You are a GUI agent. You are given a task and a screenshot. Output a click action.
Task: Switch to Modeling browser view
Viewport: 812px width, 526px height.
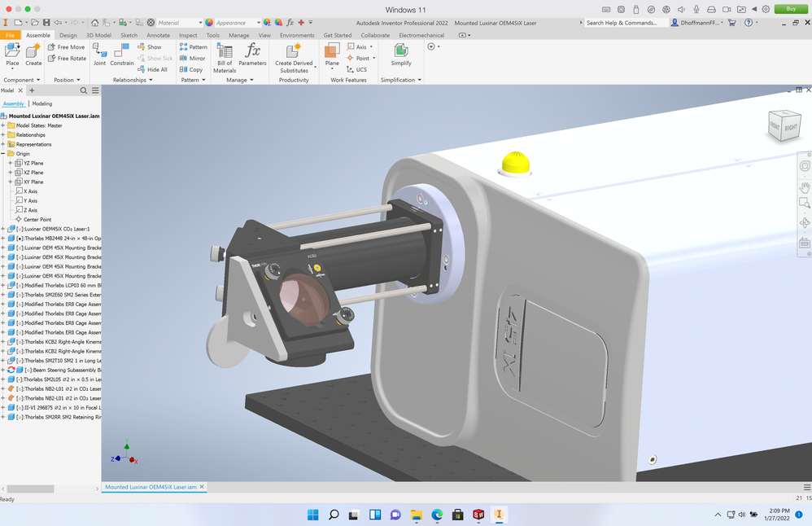42,103
